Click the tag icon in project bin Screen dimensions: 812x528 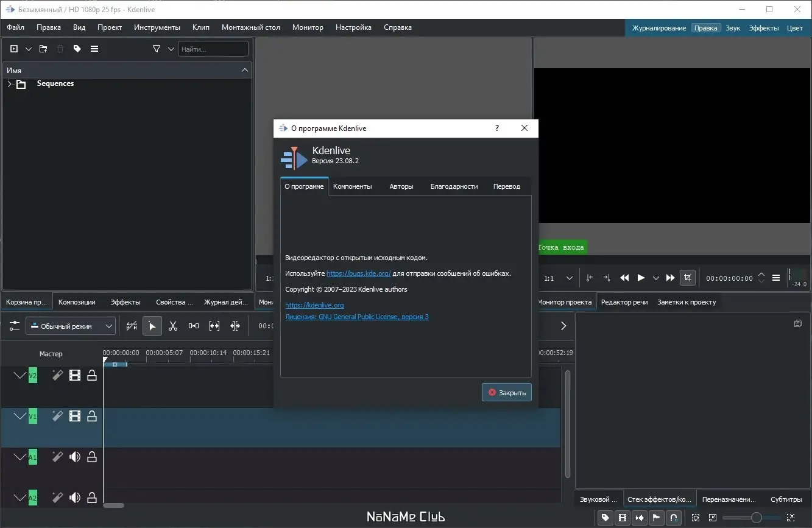coord(77,49)
